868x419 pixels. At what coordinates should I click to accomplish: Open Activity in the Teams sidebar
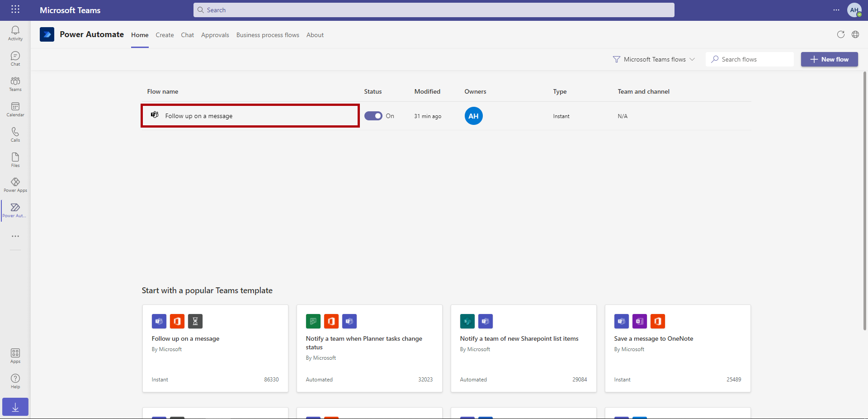[x=15, y=33]
